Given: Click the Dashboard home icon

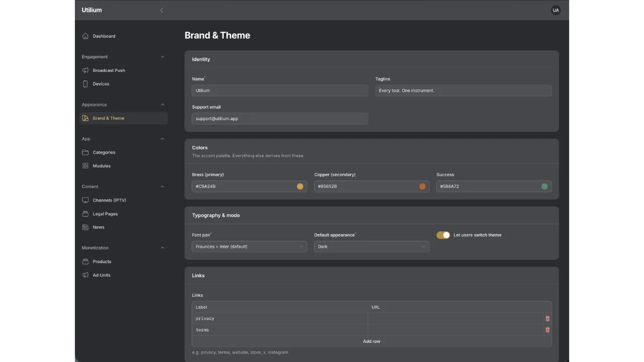Looking at the screenshot, I should point(85,36).
